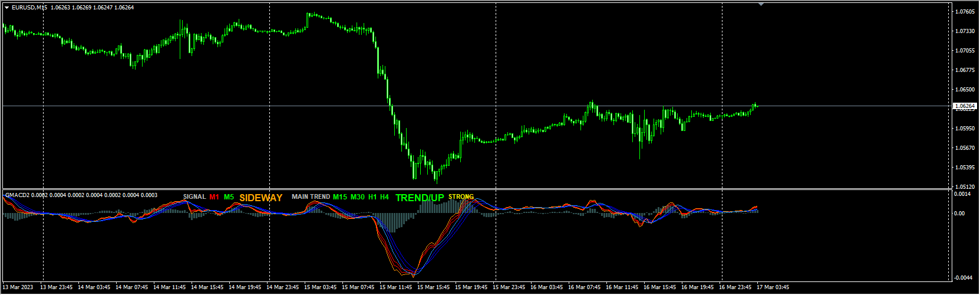
Task: Click the green H4 trend label
Action: 384,197
